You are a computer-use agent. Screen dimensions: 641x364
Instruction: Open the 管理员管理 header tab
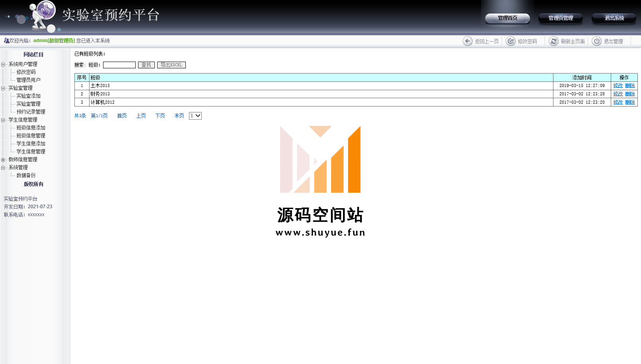coord(561,18)
